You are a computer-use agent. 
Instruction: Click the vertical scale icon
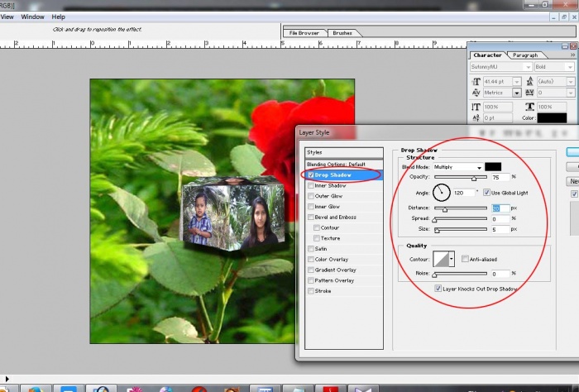point(476,107)
